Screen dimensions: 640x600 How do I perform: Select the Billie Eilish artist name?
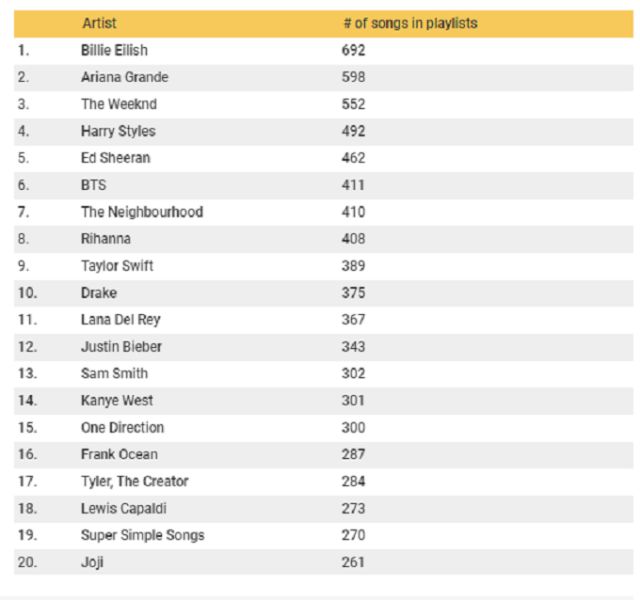[x=114, y=50]
